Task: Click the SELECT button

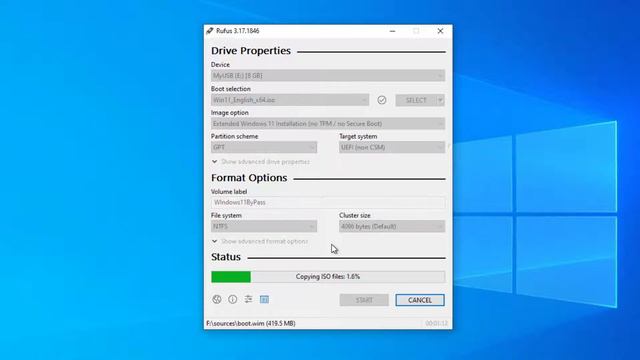Action: coord(416,100)
